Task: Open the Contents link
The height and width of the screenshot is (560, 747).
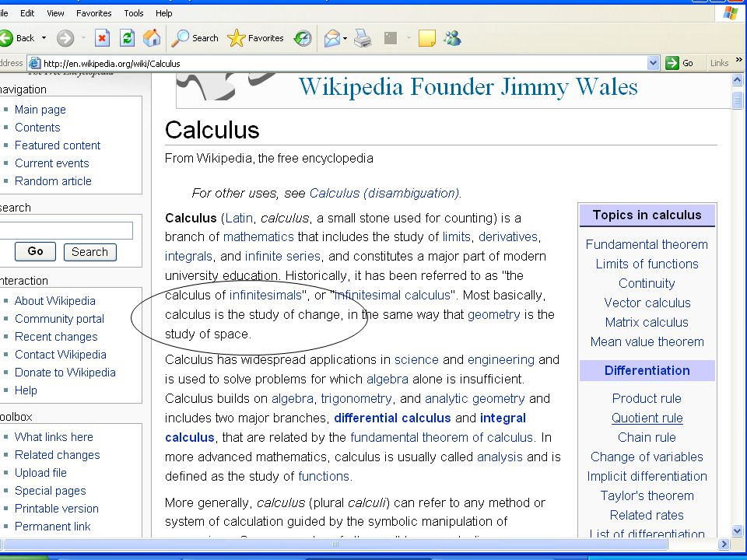Action: 37,128
